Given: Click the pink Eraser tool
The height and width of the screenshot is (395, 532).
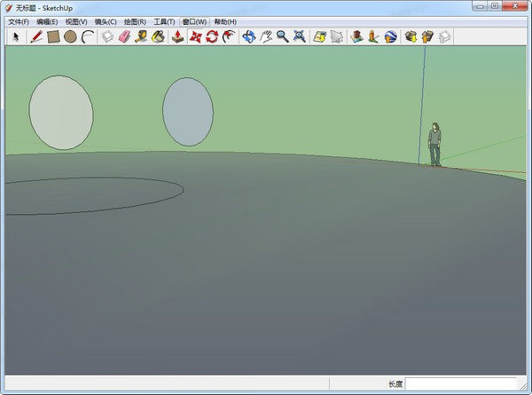Looking at the screenshot, I should [x=124, y=36].
